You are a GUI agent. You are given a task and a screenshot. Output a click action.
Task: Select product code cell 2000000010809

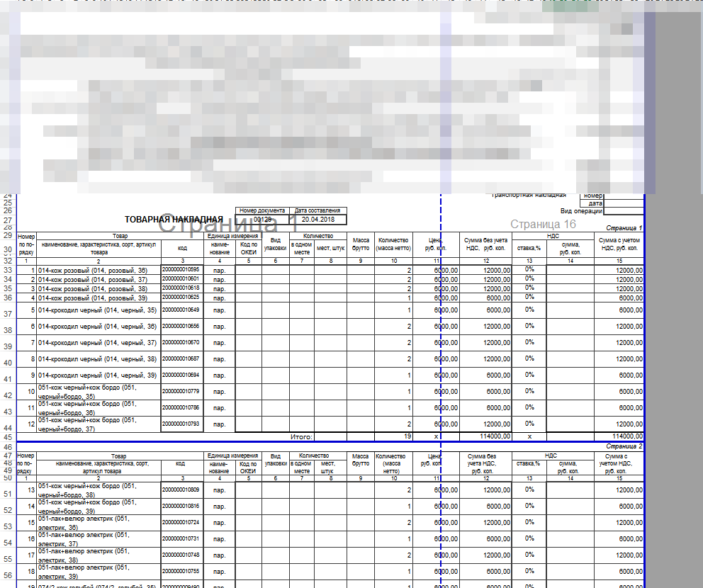[181, 490]
